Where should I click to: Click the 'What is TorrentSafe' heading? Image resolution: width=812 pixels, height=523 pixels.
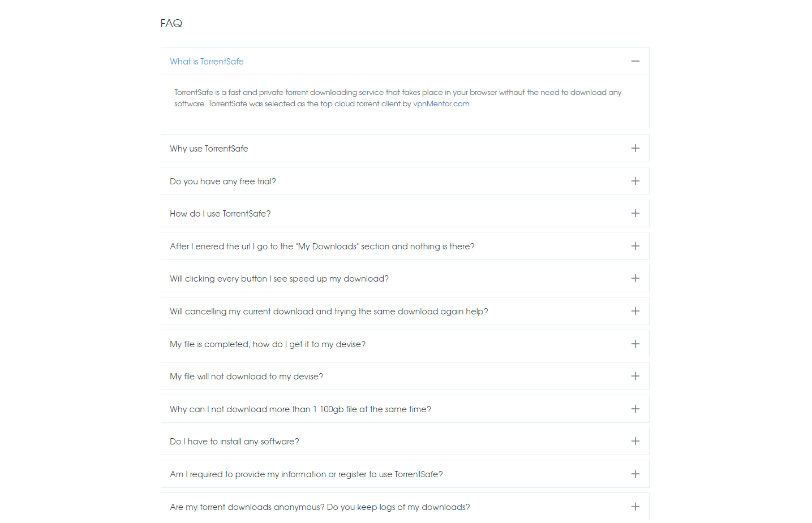(207, 62)
